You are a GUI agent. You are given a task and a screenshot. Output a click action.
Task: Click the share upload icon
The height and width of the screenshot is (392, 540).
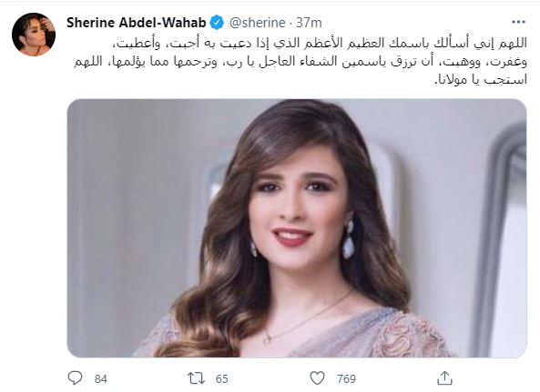(444, 377)
